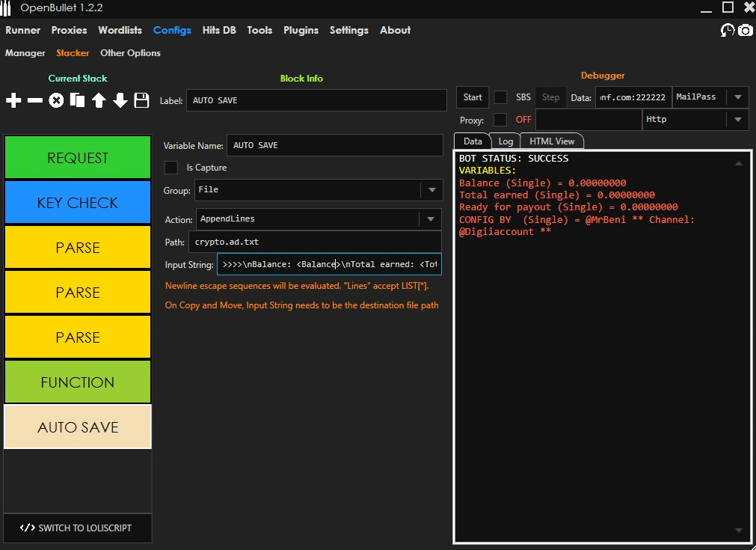
Task: Click SWITCH TO LOLISCRIPT button
Action: [78, 528]
